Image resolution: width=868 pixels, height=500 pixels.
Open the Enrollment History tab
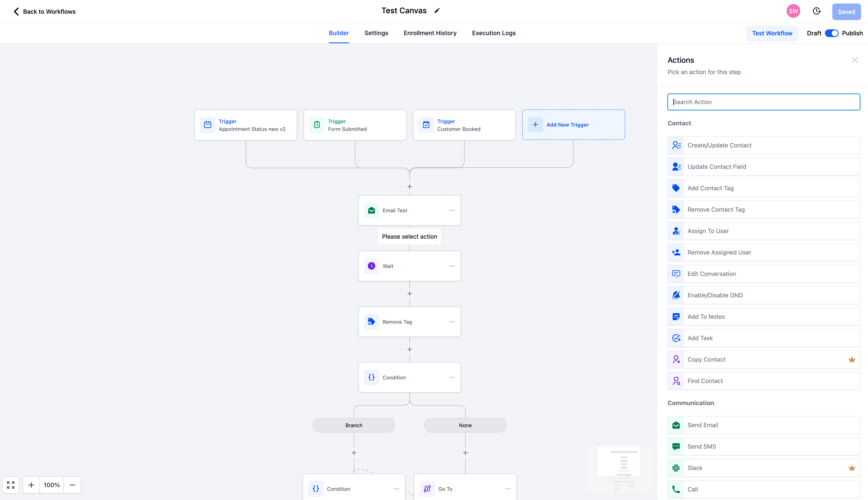[430, 33]
